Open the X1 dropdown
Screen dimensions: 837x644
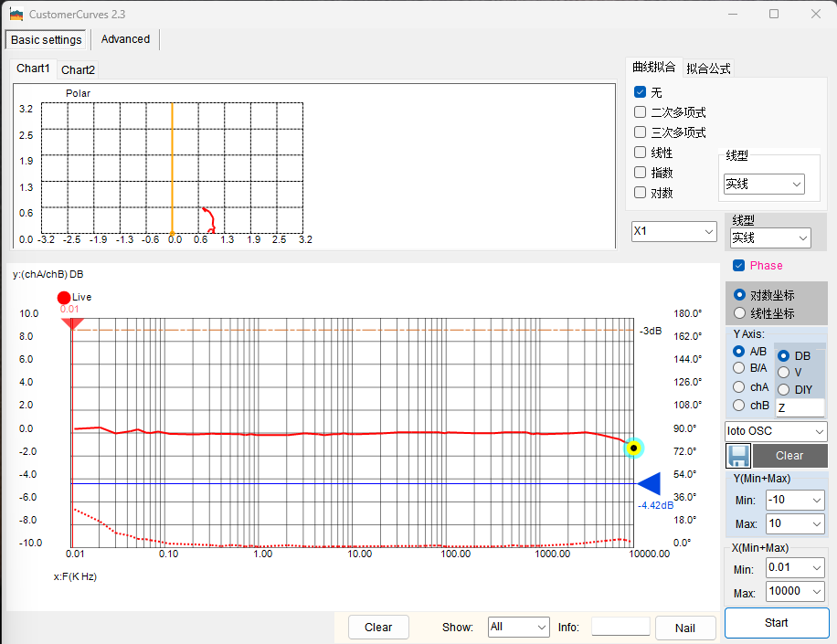673,231
